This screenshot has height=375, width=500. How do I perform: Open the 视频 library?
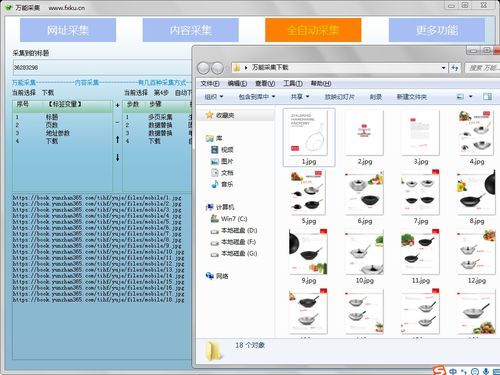click(x=222, y=150)
